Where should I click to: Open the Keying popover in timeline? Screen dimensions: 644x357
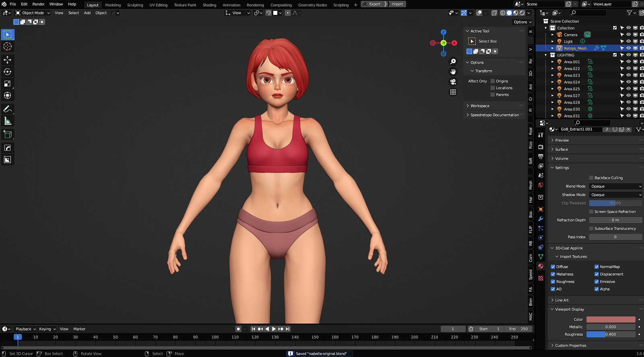[47, 329]
